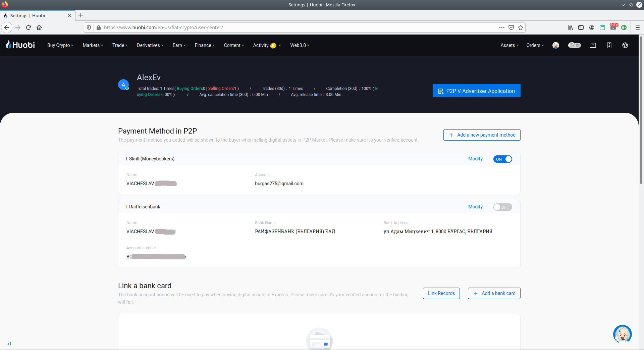Turn off the Skrill payment method
This screenshot has width=644, height=350.
click(x=502, y=159)
